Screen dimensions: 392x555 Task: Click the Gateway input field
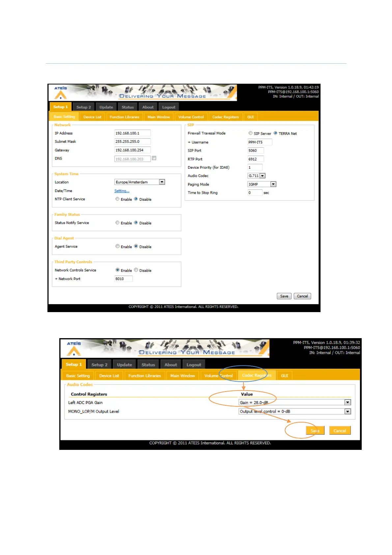(x=132, y=150)
